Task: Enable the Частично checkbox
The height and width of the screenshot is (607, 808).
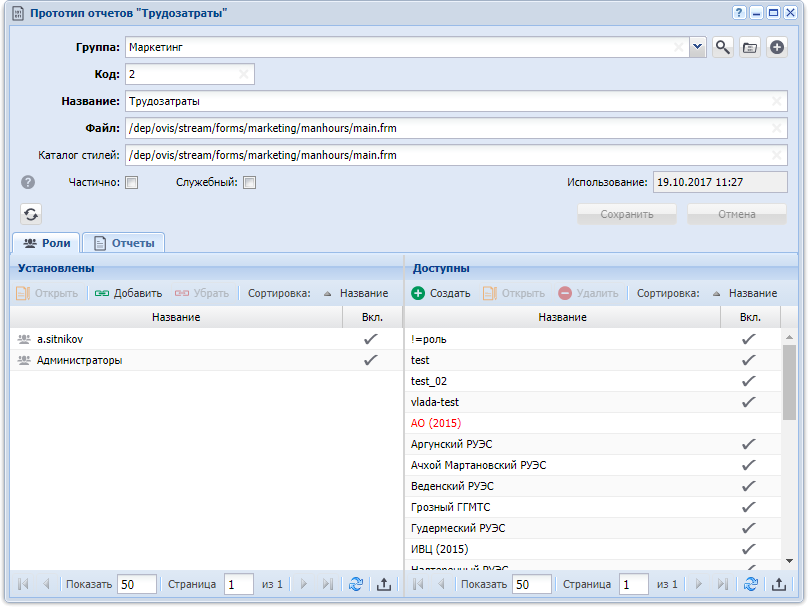Action: tap(132, 182)
